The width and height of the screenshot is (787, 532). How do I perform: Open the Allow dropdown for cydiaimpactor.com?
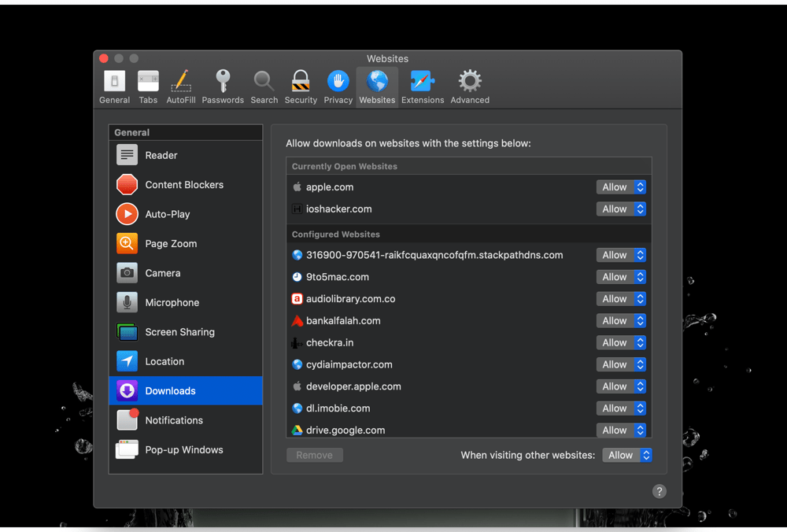point(622,364)
